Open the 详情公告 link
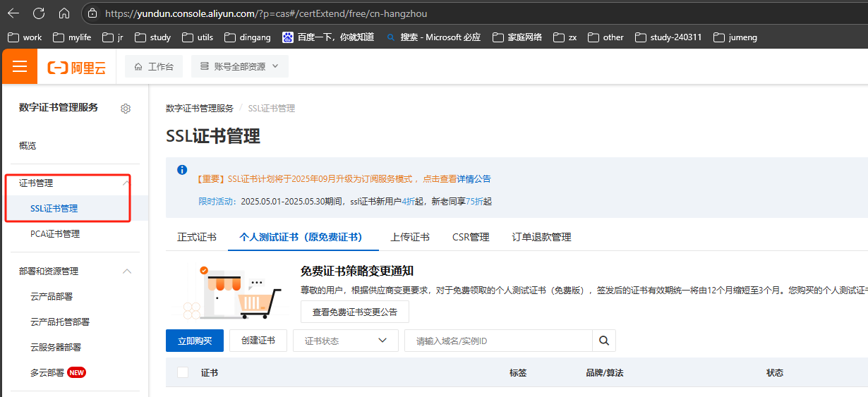868x397 pixels. pos(474,179)
